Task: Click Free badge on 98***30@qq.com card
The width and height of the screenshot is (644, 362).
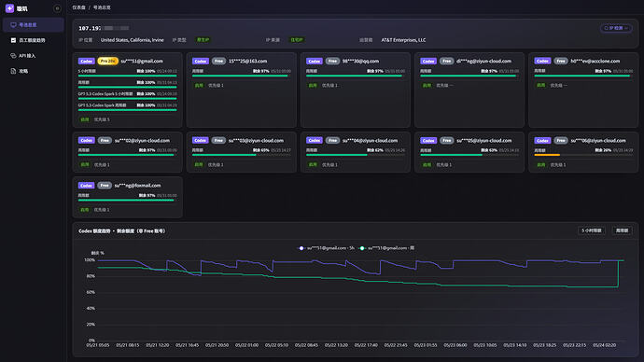Action: (332, 62)
